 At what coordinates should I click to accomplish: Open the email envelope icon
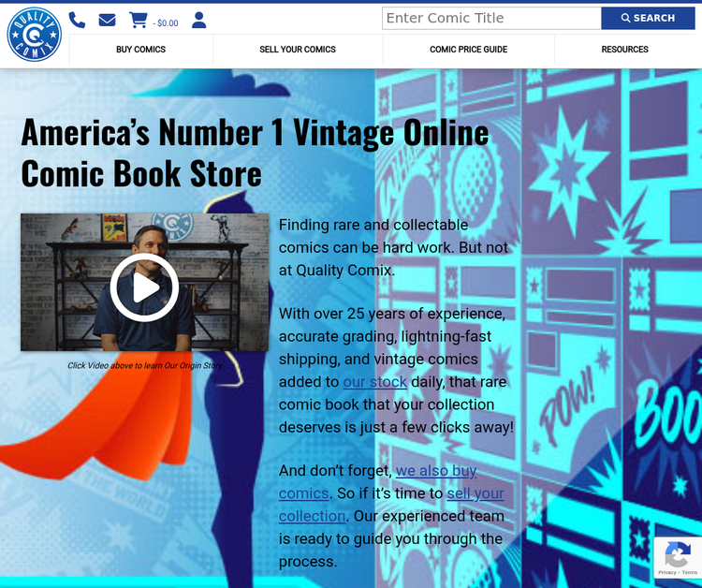click(x=107, y=21)
